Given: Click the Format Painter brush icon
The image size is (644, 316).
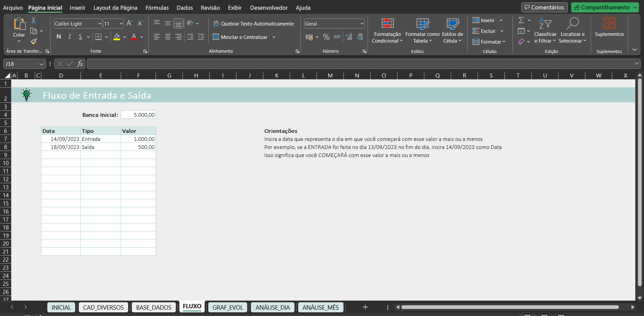Looking at the screenshot, I should click(34, 42).
